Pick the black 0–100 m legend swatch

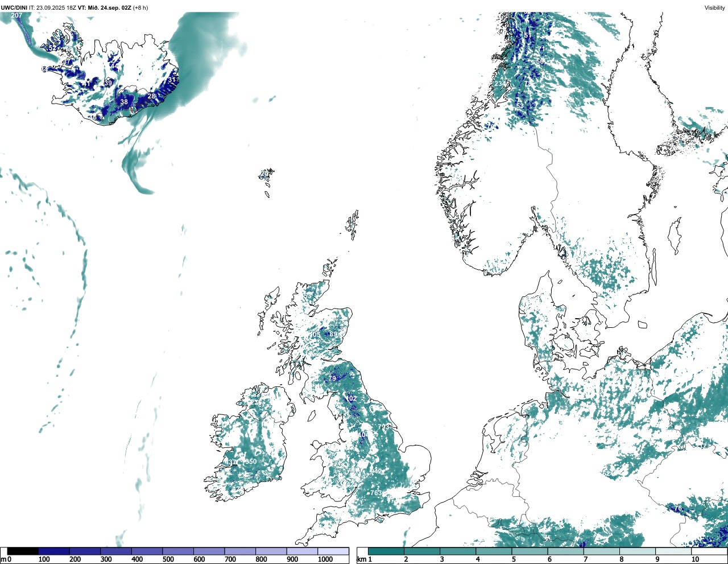tap(23, 551)
